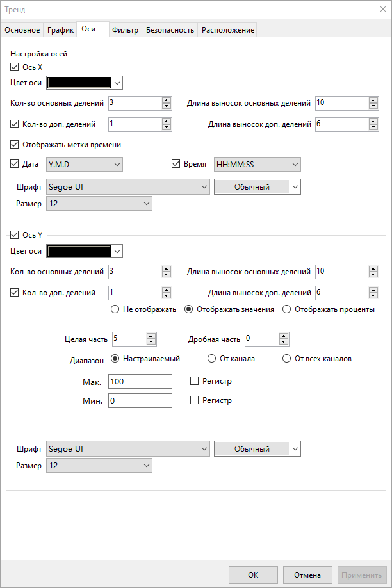
Task: Increase Y axis main tick length stepper
Action: [373, 269]
